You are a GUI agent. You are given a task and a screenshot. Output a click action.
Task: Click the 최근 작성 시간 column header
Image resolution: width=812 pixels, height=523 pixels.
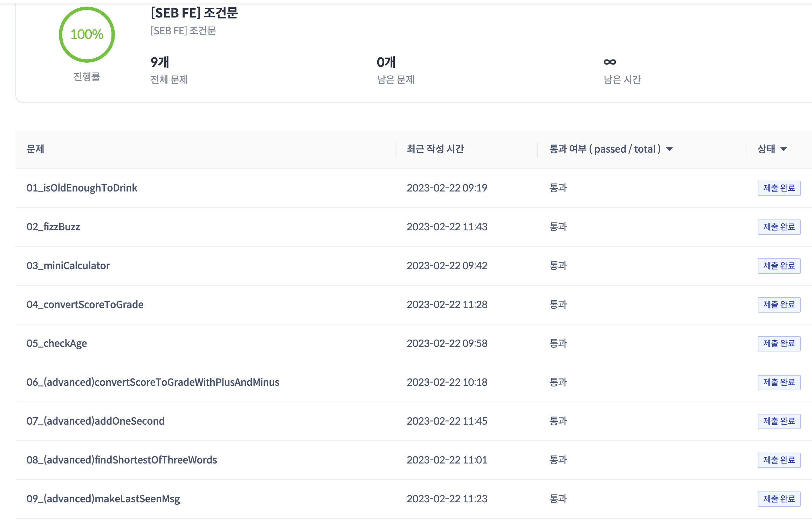point(435,149)
